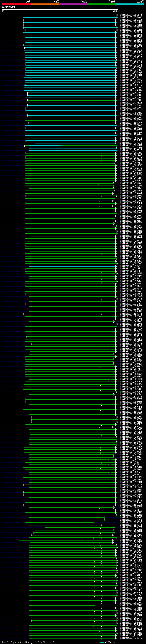The image size is (146, 644).
Task: Click the red ~20% identity color bar
Action: (16, 4)
